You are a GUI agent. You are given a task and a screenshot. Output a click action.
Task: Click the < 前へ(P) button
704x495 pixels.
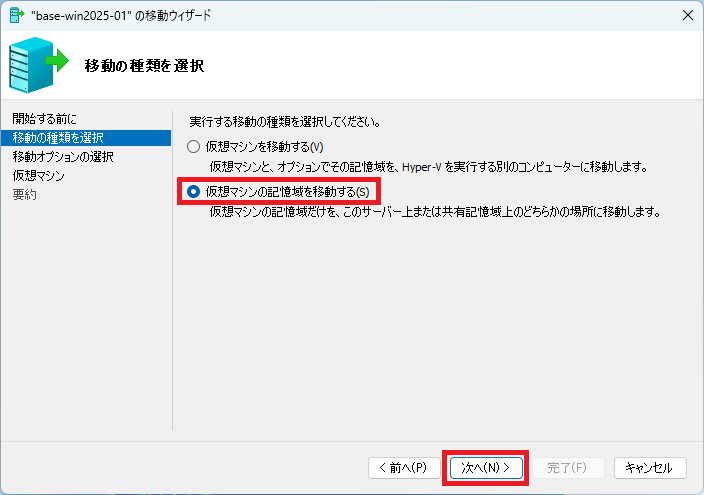pos(404,468)
